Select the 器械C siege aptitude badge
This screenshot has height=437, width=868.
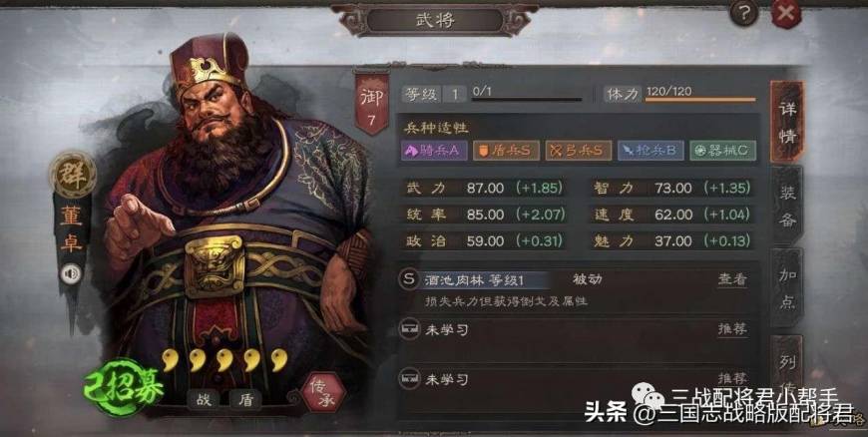722,150
